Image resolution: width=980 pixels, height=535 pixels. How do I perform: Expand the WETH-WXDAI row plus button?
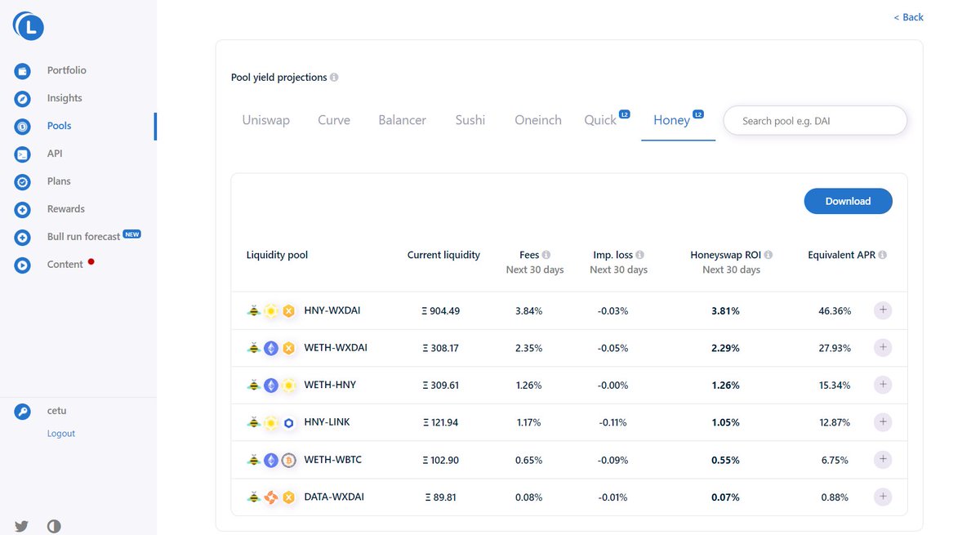click(x=883, y=347)
